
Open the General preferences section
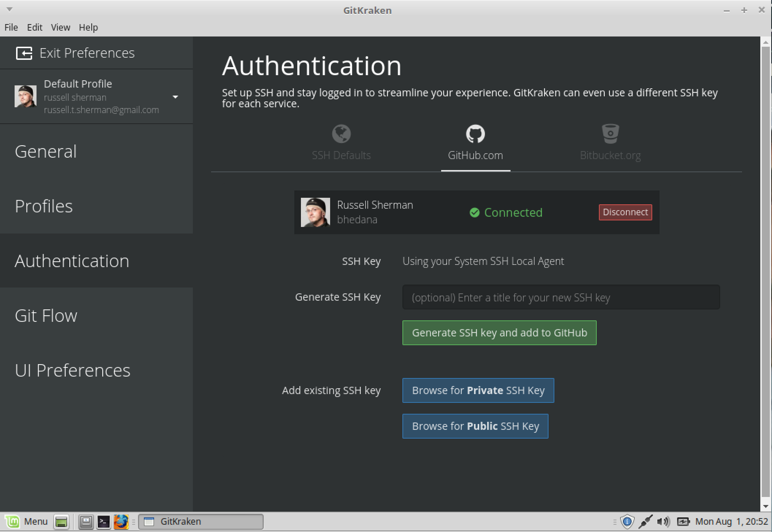96,151
